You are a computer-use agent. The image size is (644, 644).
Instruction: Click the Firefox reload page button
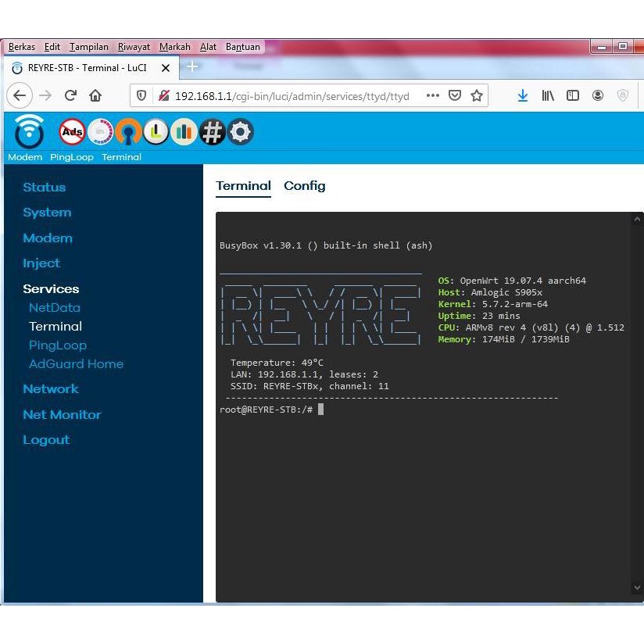point(70,95)
